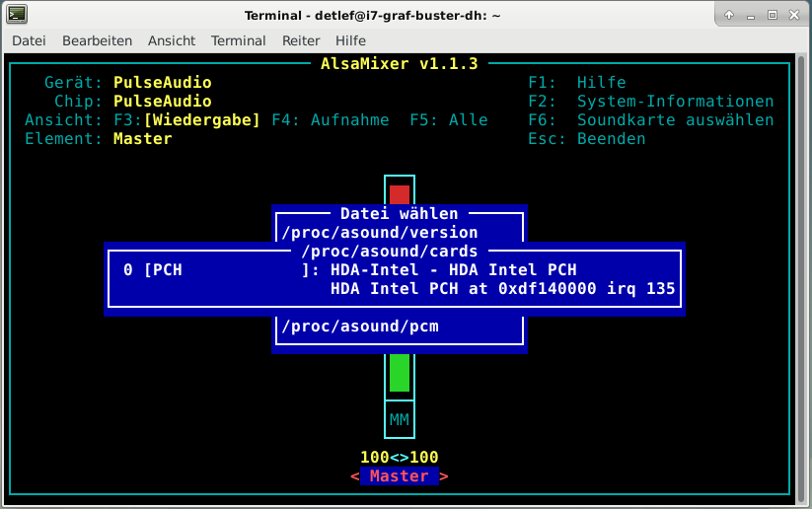The image size is (812, 509).
Task: Toggle the MM mute indicator
Action: tap(400, 419)
